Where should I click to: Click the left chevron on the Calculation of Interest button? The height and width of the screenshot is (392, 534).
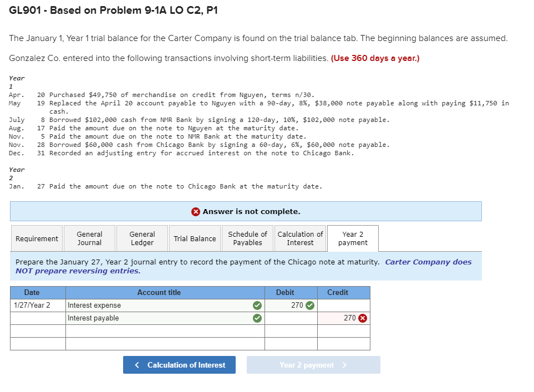137,365
